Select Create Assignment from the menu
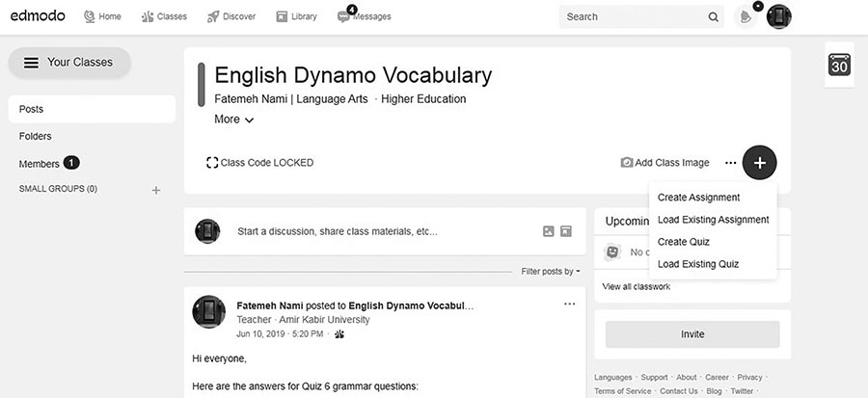 pos(698,198)
